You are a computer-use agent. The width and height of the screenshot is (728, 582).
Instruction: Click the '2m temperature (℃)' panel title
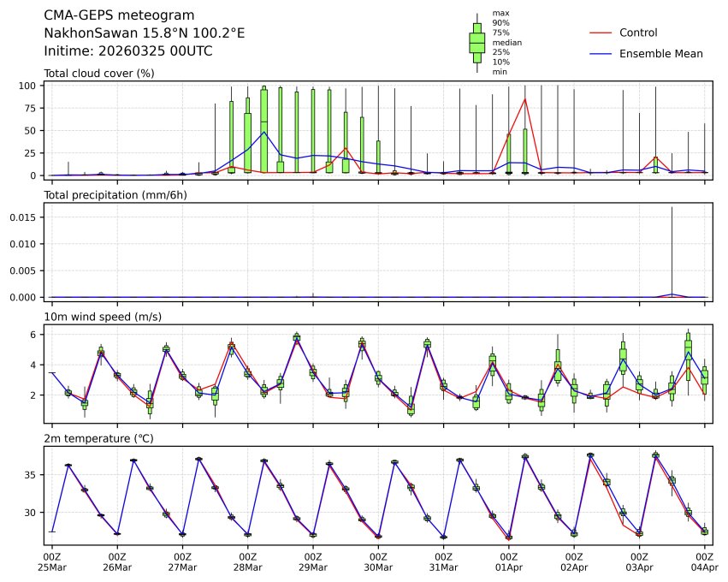(x=99, y=439)
